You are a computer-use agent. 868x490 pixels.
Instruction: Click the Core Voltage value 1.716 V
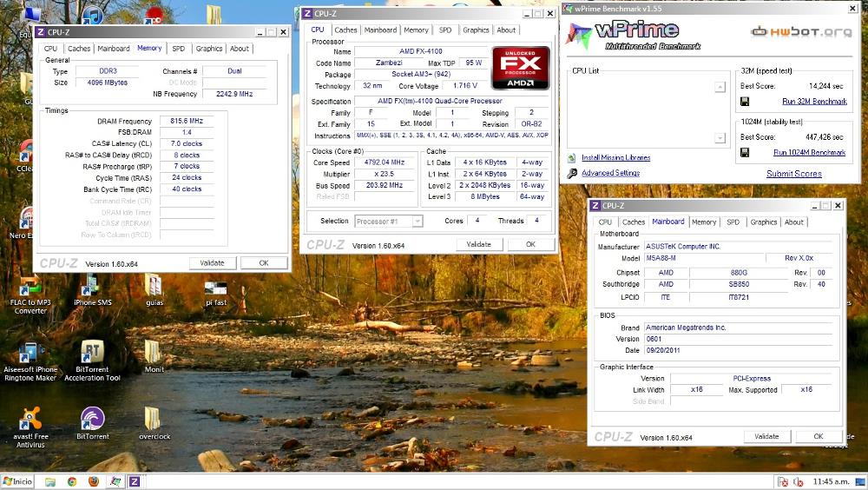click(464, 86)
